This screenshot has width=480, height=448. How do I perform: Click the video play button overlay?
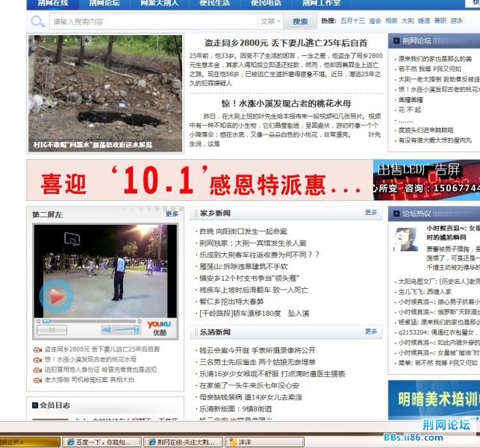click(x=56, y=296)
